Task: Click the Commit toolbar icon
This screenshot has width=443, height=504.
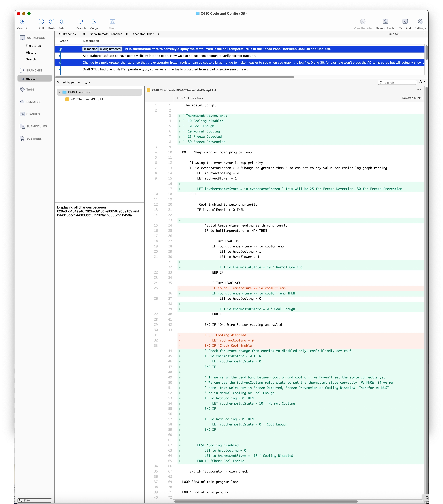Action: click(x=22, y=21)
